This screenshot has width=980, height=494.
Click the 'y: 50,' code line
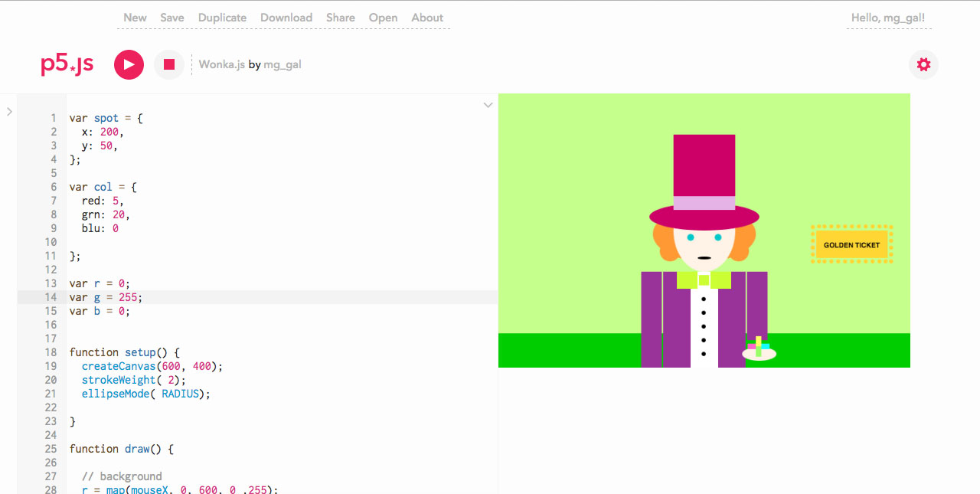click(x=100, y=146)
